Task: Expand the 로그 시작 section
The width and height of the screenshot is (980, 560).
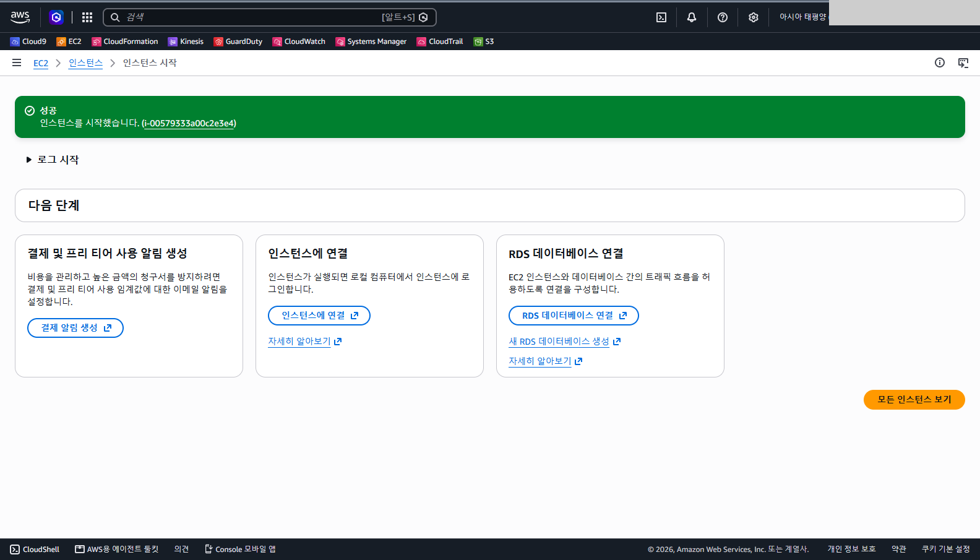Action: 53,160
